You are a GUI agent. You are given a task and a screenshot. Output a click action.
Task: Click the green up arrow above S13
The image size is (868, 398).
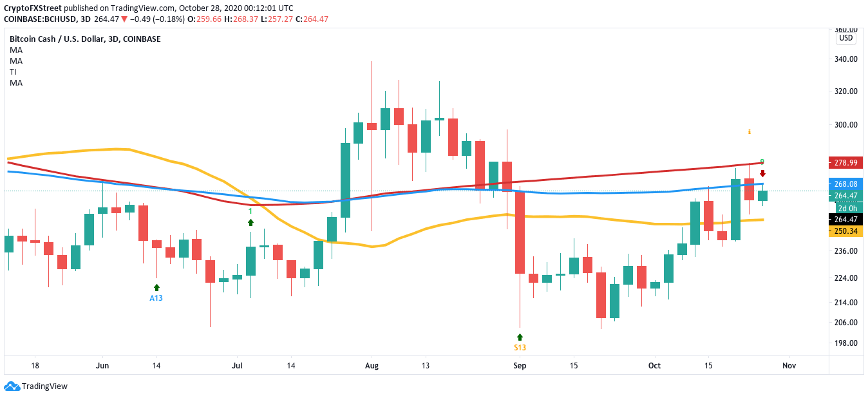(520, 337)
